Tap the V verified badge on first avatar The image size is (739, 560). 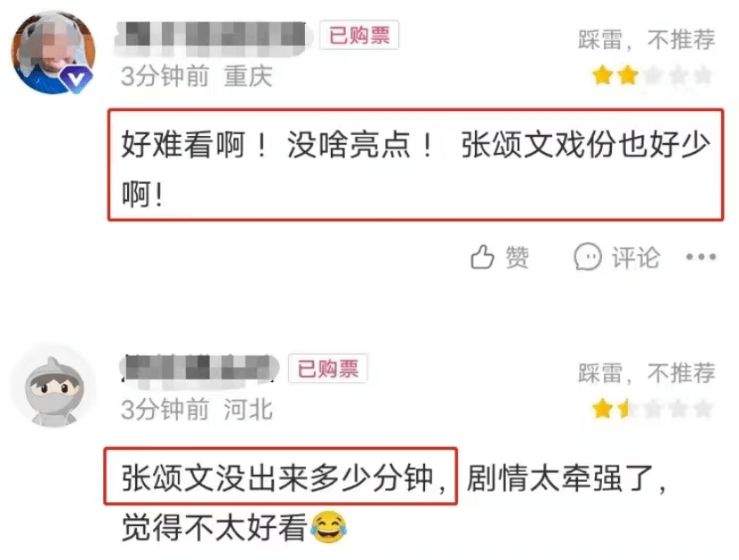click(x=76, y=78)
